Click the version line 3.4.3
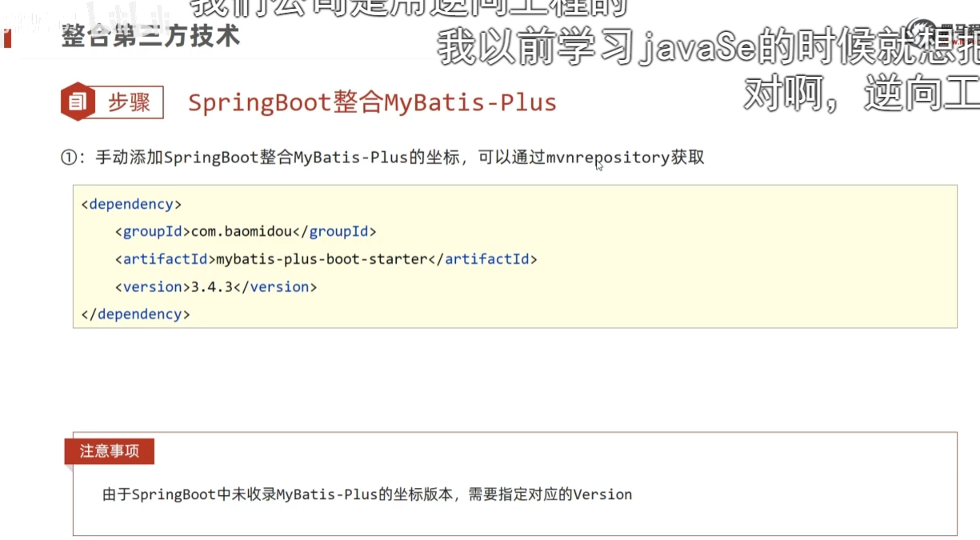980x540 pixels. point(216,286)
